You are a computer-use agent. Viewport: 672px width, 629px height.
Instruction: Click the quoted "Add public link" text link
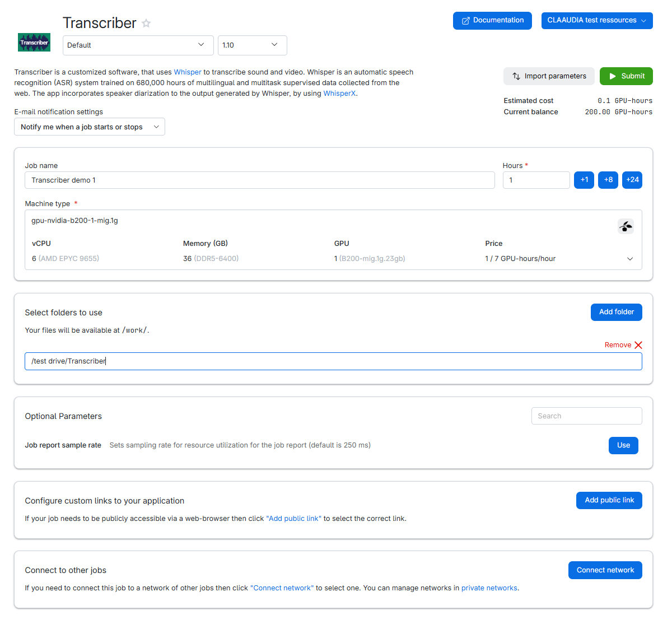[x=293, y=519]
